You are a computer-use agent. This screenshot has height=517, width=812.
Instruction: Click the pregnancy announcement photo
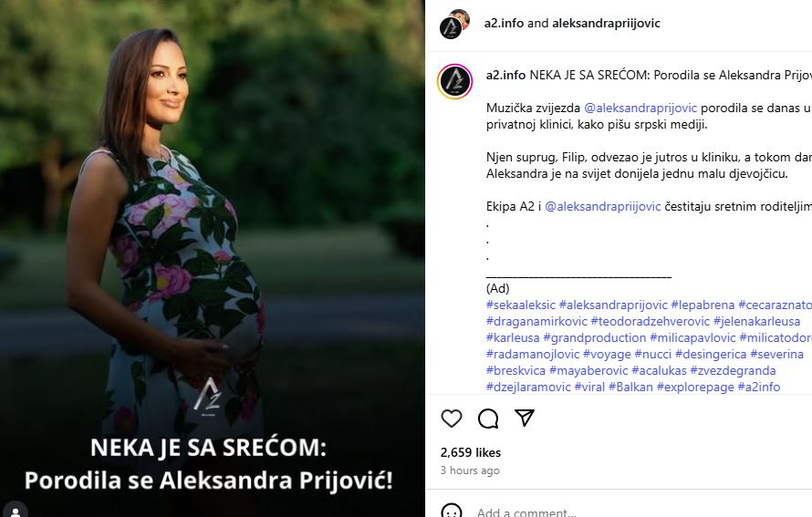[213, 258]
